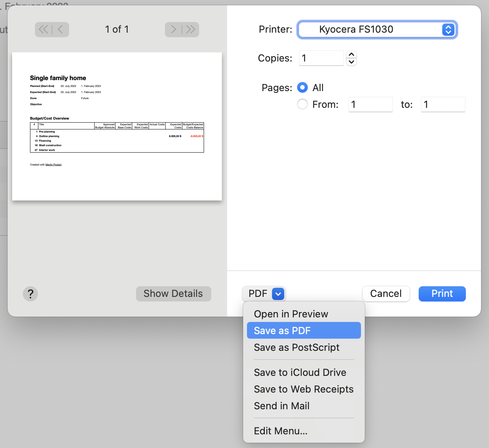This screenshot has width=489, height=448.
Task: Select the From page range radio button
Action: pyautogui.click(x=302, y=104)
